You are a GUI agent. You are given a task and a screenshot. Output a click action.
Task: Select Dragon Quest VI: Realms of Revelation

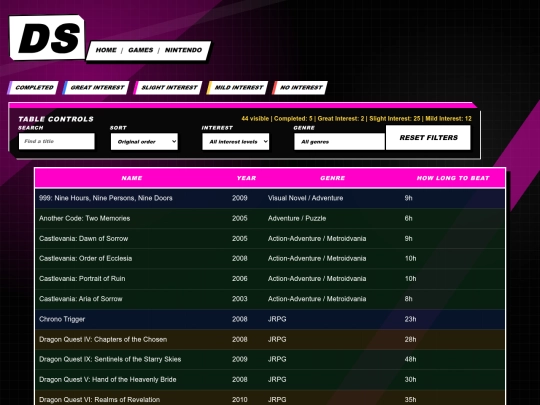point(270,398)
